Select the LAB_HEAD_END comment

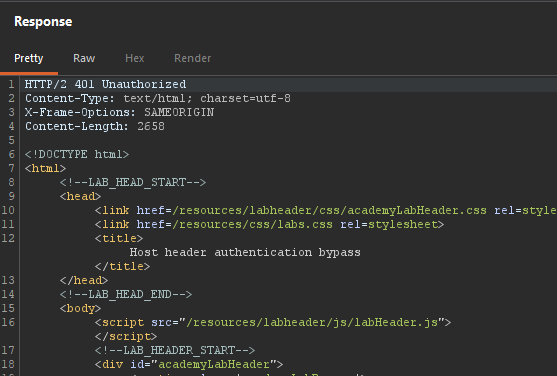click(126, 294)
